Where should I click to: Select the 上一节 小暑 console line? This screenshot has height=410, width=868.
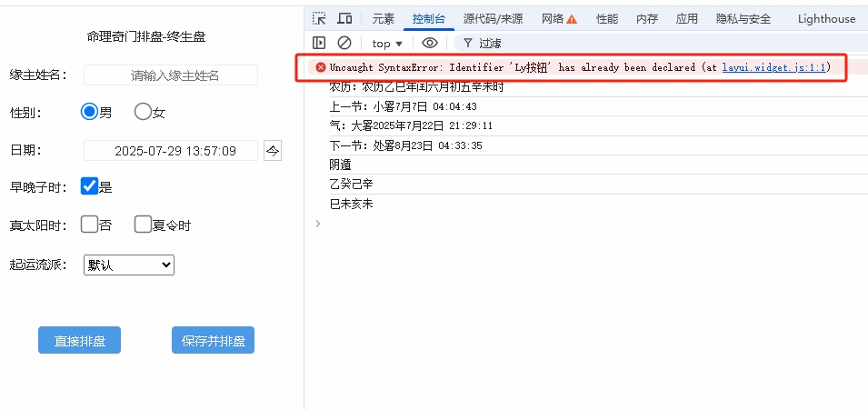pos(403,106)
